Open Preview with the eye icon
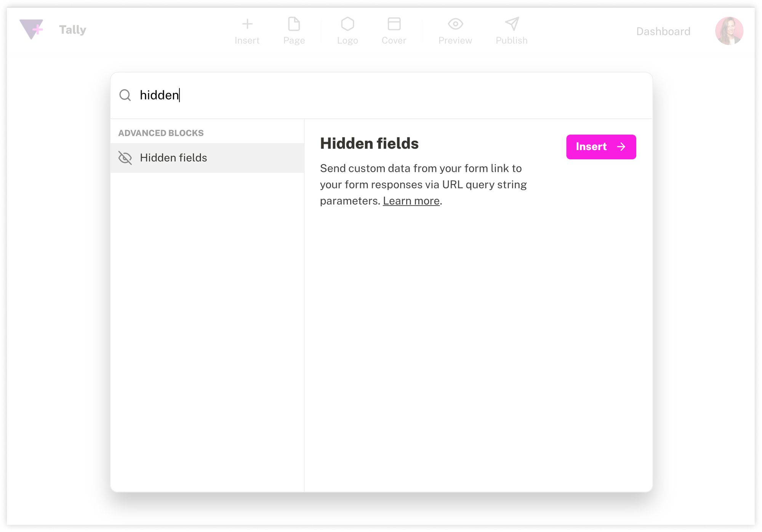Screen dimensions: 762x532 455,24
